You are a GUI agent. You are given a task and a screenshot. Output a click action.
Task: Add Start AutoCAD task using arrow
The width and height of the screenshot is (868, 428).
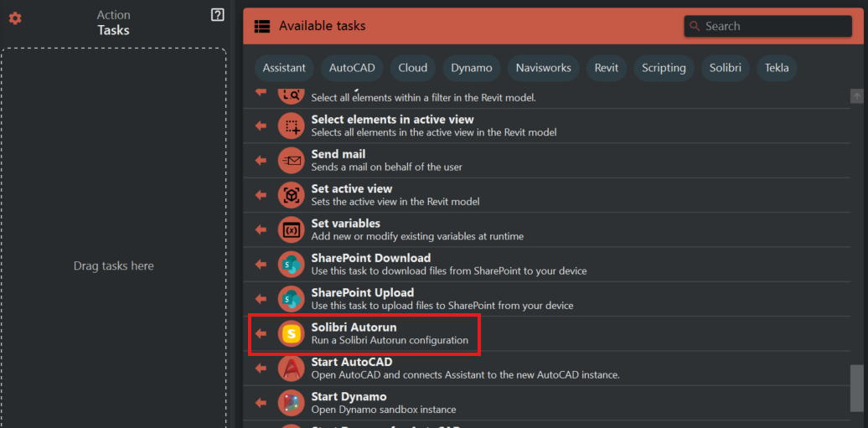[261, 369]
